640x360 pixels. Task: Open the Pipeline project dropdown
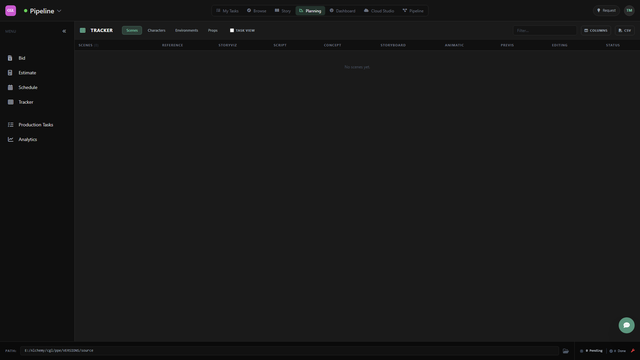pyautogui.click(x=42, y=11)
